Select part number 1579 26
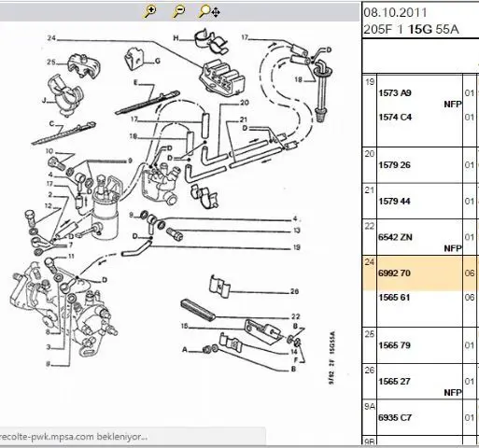 point(394,164)
